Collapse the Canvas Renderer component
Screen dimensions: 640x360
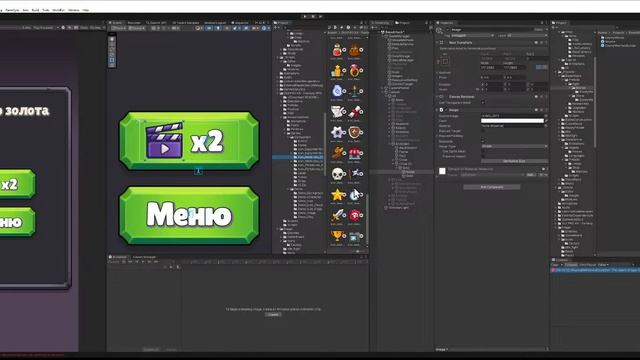[438, 97]
